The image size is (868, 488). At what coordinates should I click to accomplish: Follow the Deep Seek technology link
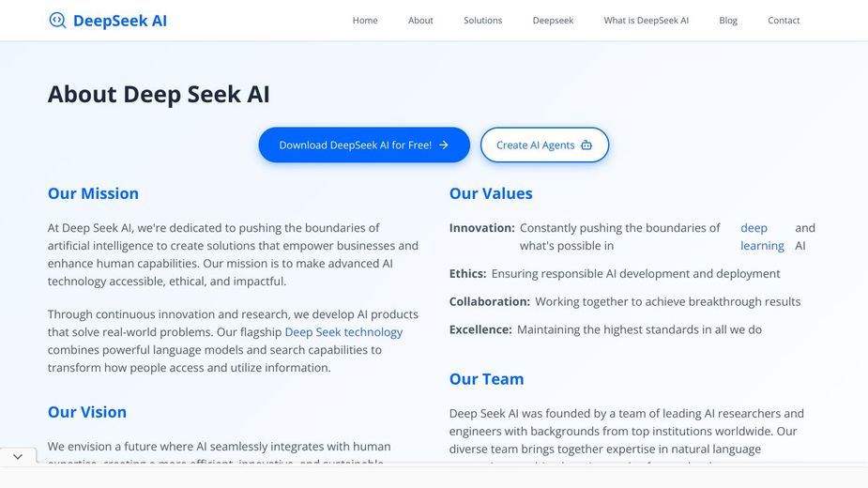[343, 332]
